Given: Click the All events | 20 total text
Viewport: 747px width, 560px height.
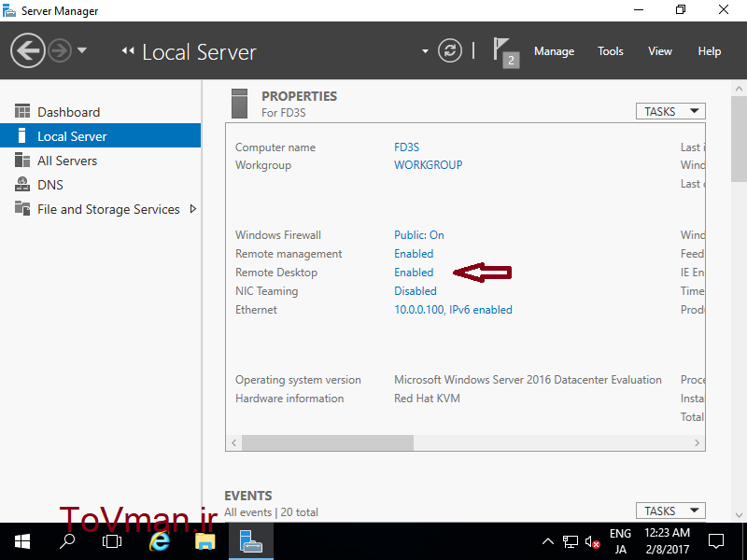Looking at the screenshot, I should click(271, 512).
